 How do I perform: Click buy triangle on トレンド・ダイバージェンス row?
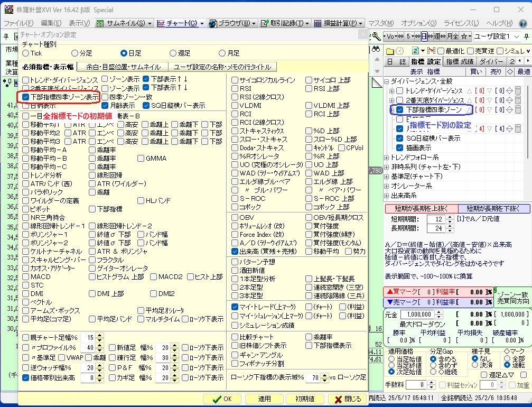coord(469,90)
